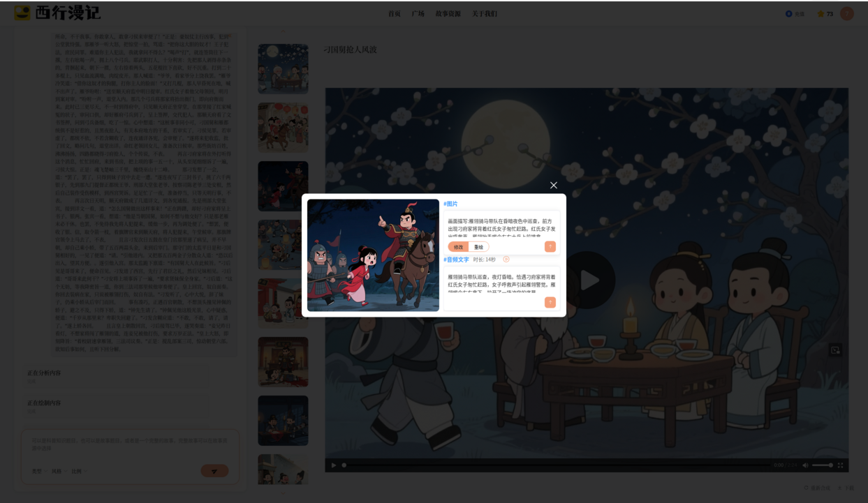Open the 风格 dropdown
Image resolution: width=868 pixels, height=503 pixels.
coord(58,472)
